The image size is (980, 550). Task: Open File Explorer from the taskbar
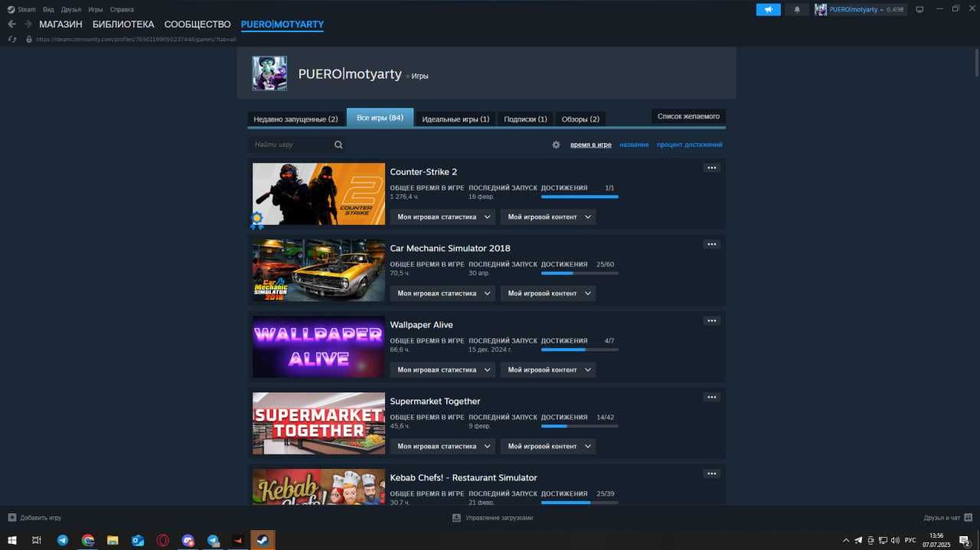pyautogui.click(x=113, y=540)
